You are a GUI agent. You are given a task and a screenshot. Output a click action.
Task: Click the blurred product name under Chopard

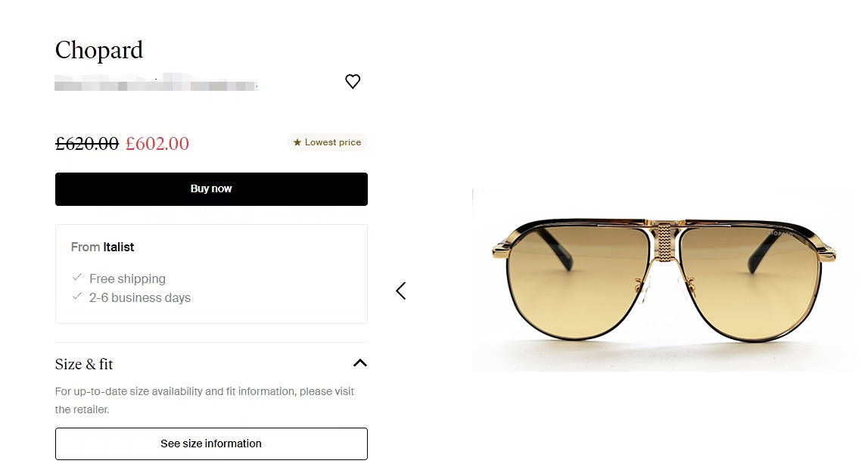[155, 82]
